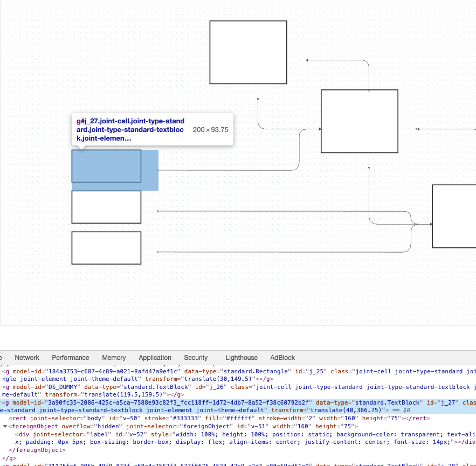476x466 pixels.
Task: Select the DS_DUMMY TextBlock g element
Action: (108, 386)
